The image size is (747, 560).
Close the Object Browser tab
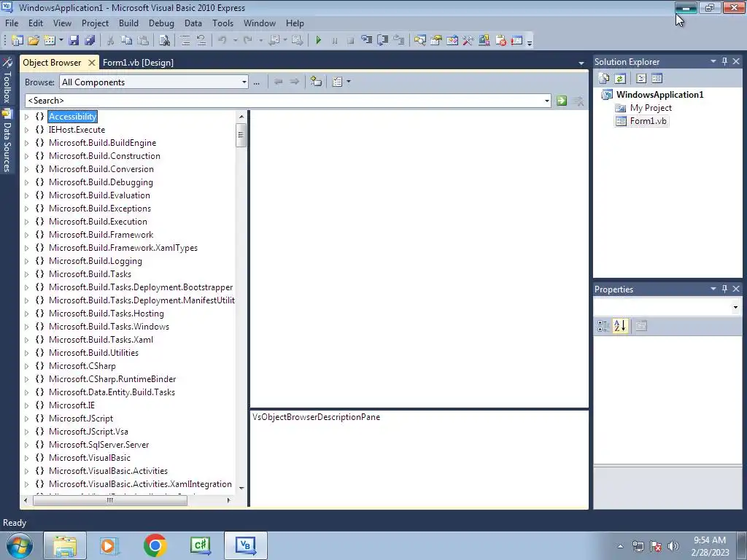pos(91,63)
